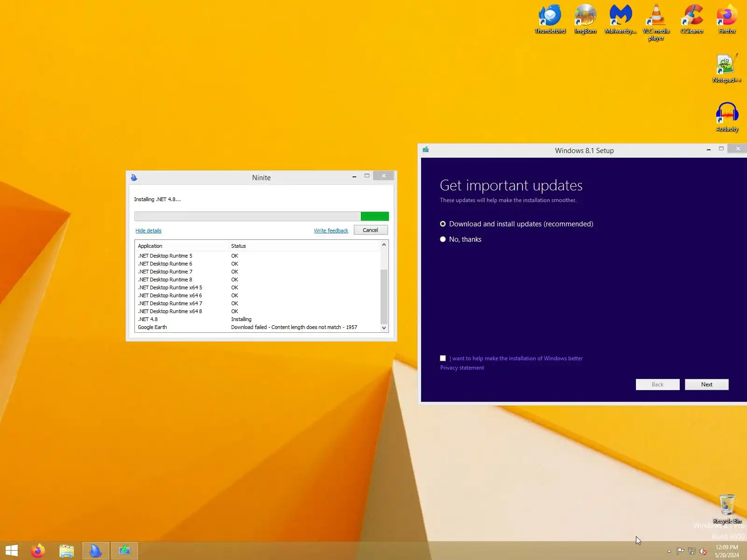
Task: Select the Audacity desktop icon
Action: click(x=727, y=117)
